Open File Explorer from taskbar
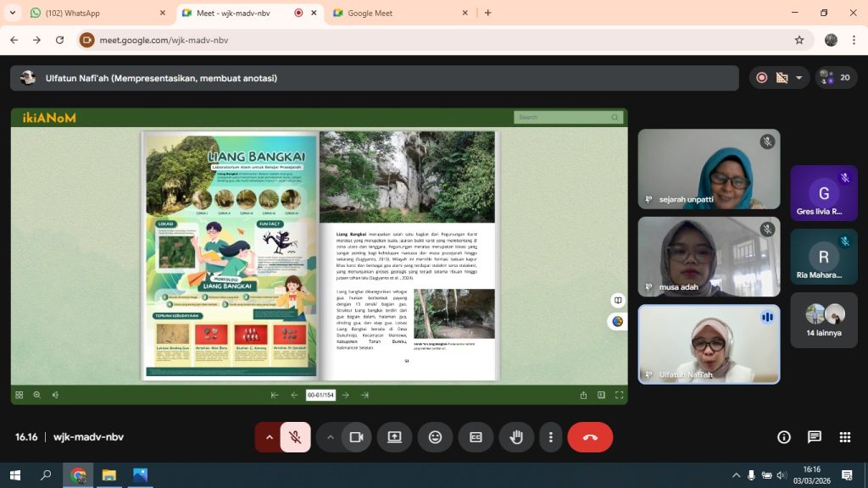 [x=109, y=475]
